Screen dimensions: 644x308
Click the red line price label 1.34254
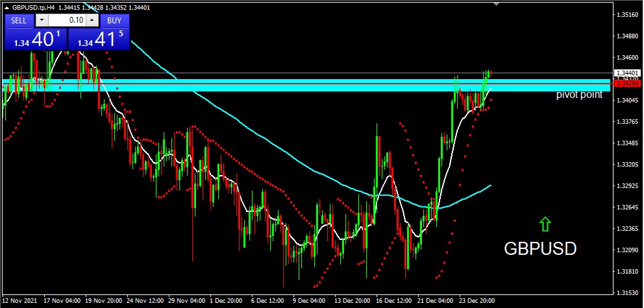point(626,84)
